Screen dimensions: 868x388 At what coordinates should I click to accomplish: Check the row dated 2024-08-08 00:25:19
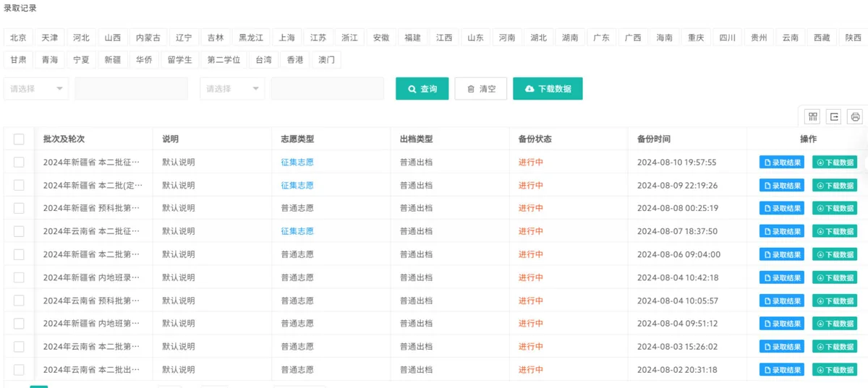coord(19,208)
